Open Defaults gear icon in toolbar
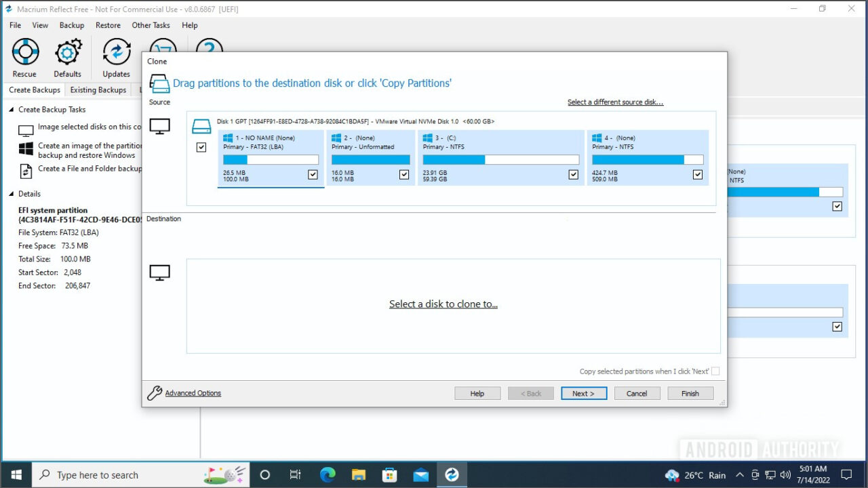868x488 pixels. coord(68,52)
